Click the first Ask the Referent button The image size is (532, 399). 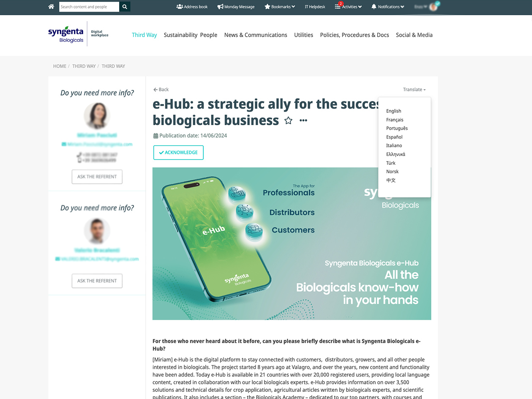click(97, 177)
